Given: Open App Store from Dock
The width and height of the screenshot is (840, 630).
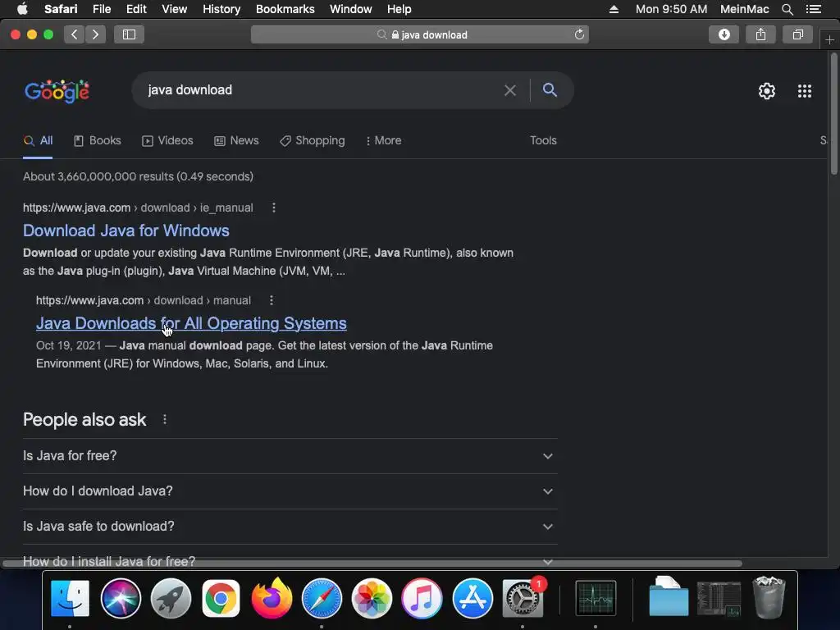Looking at the screenshot, I should pos(472,598).
